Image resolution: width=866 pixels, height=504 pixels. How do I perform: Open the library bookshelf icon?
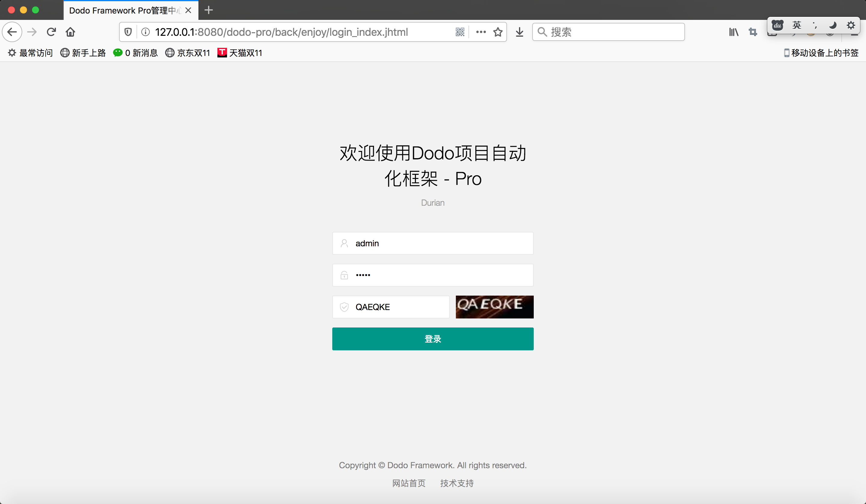coord(734,32)
